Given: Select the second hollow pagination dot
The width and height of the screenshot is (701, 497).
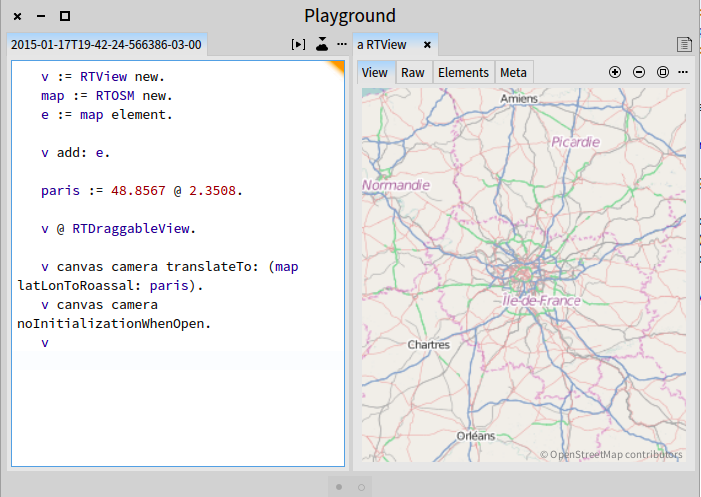Looking at the screenshot, I should click(x=361, y=486).
